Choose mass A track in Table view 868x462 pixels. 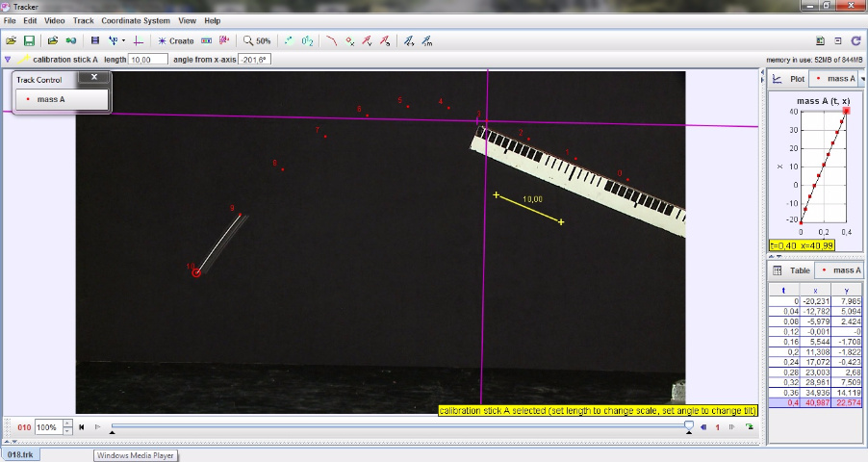click(839, 270)
